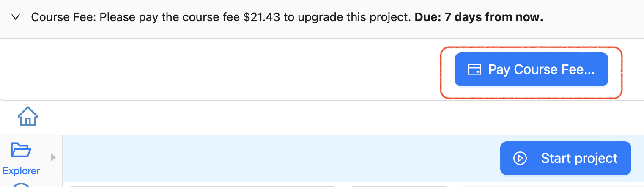Click the Pay Course Fee button

click(x=531, y=69)
